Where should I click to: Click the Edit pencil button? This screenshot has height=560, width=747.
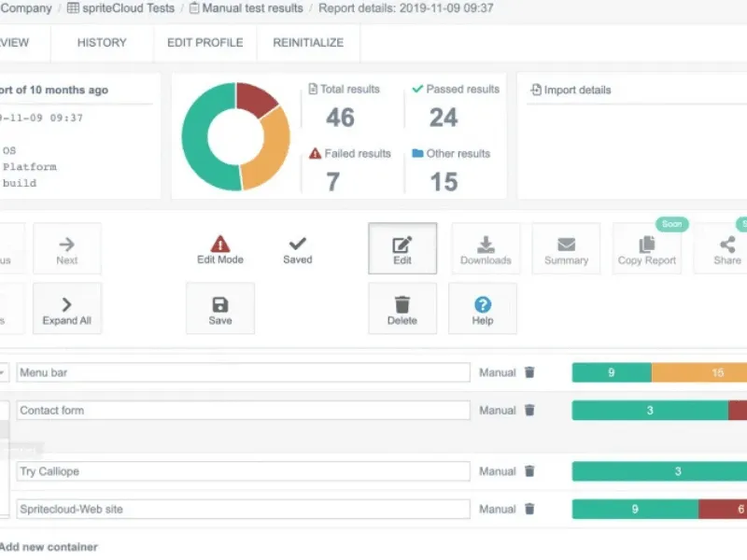click(x=402, y=248)
